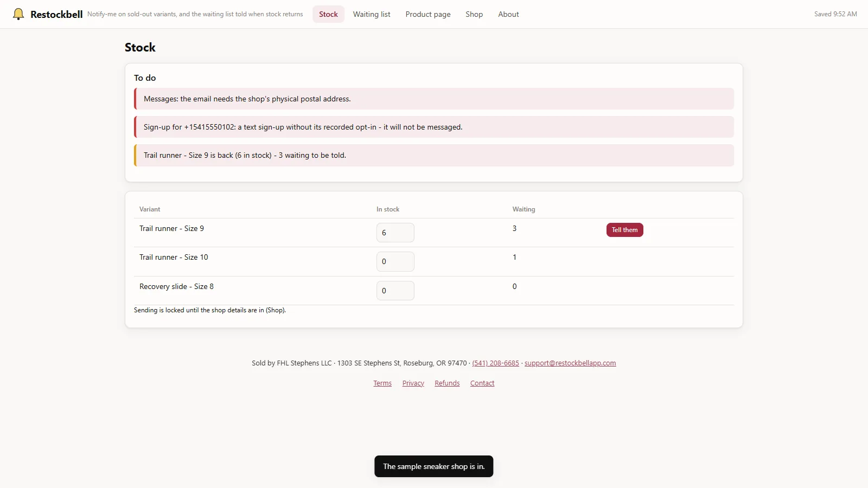Open the Contact footer link
The height and width of the screenshot is (488, 868).
click(x=482, y=383)
